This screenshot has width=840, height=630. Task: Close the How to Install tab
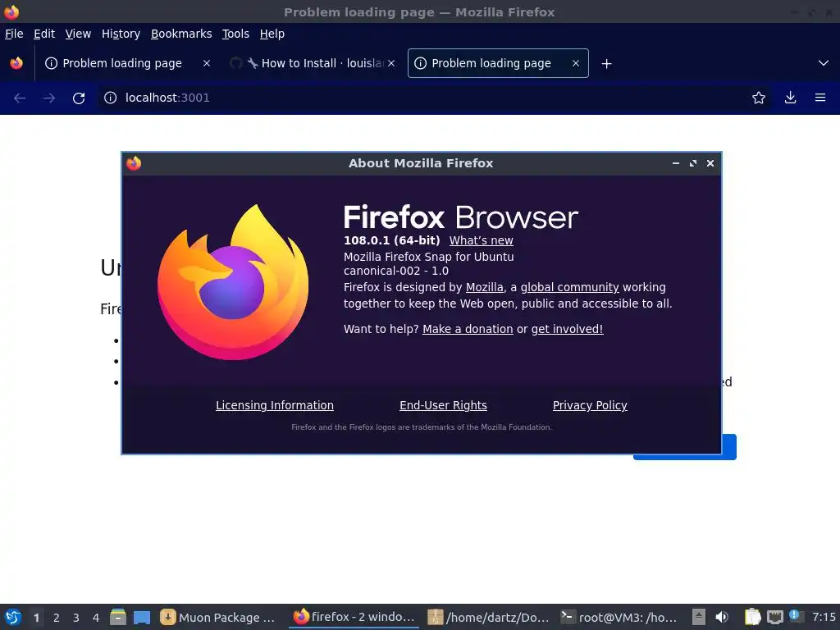coord(391,63)
